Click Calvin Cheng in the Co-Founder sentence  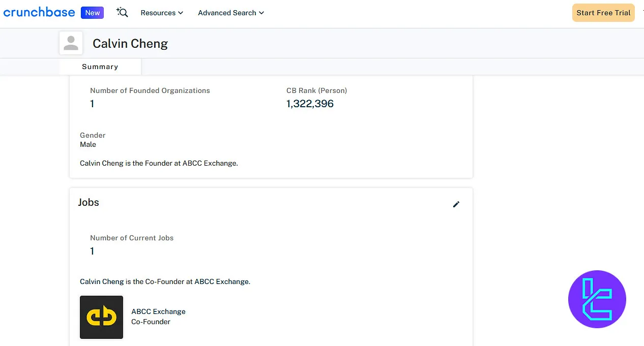tap(102, 281)
